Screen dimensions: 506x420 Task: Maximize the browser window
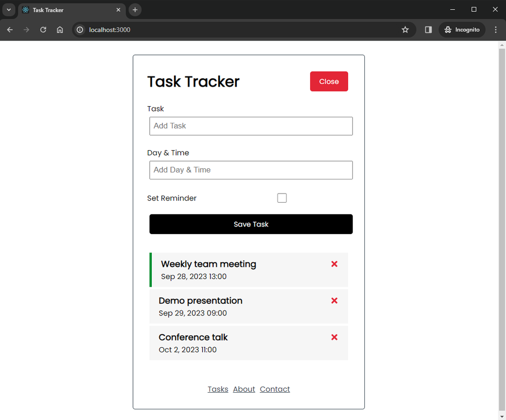coord(474,10)
